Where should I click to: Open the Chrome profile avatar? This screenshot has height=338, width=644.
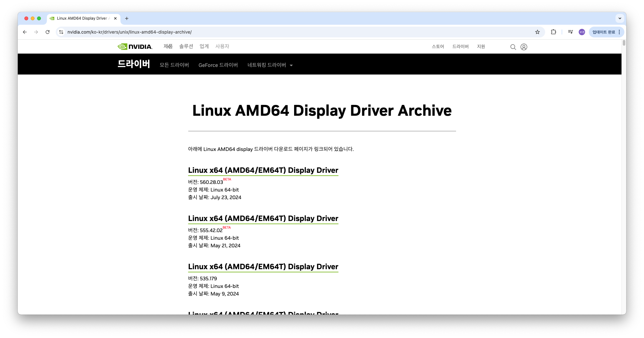pyautogui.click(x=582, y=32)
